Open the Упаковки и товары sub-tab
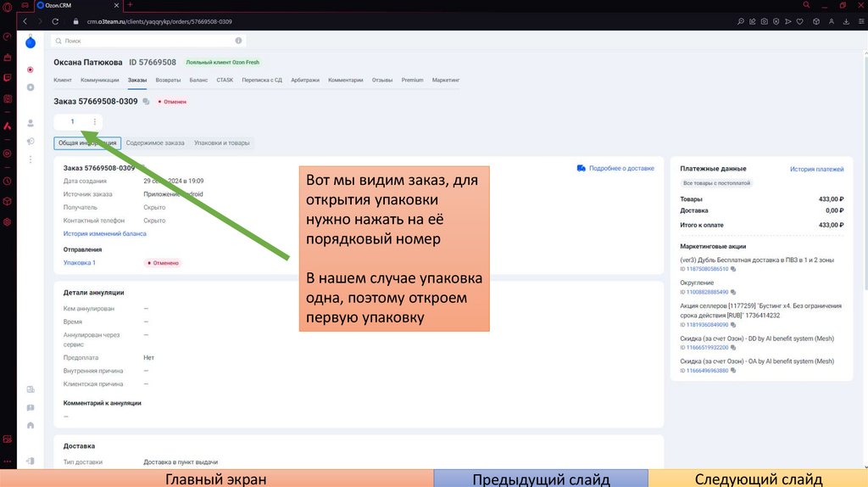This screenshot has height=487, width=868. pyautogui.click(x=221, y=143)
